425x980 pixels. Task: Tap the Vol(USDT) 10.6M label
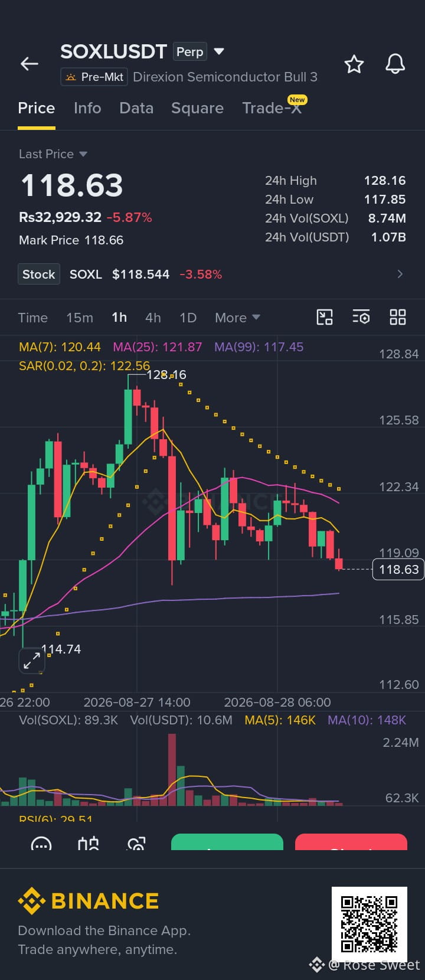(x=181, y=720)
